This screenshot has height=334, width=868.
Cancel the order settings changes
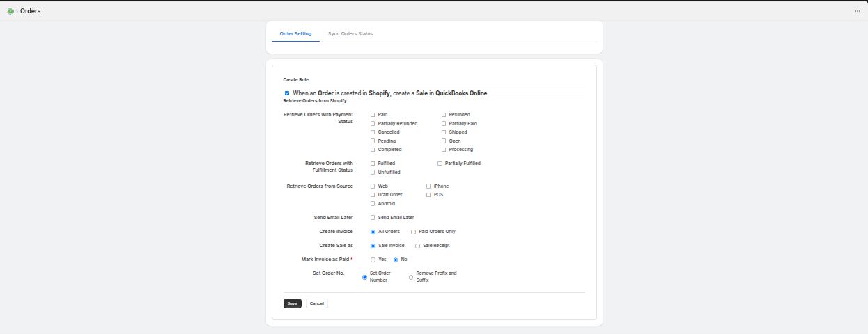point(317,303)
